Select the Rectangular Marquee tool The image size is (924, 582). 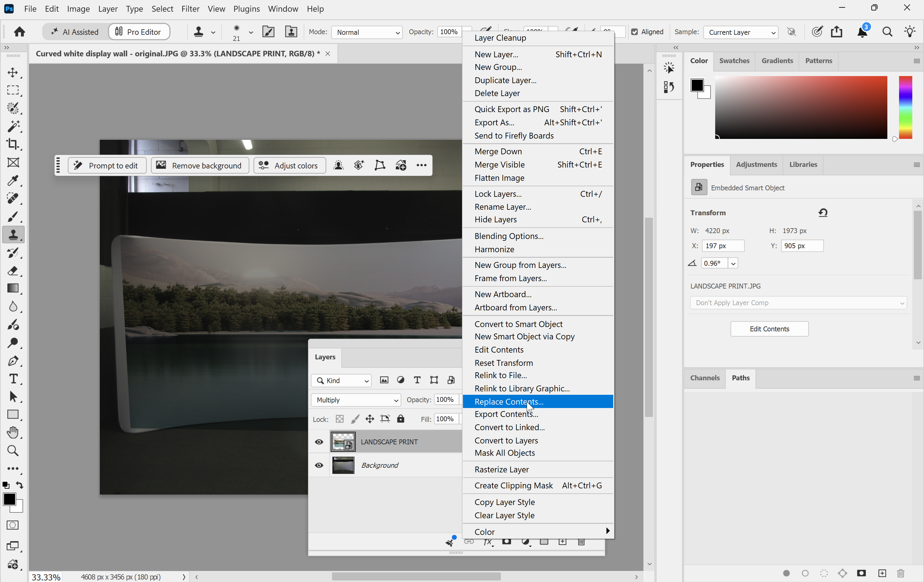[x=13, y=90]
